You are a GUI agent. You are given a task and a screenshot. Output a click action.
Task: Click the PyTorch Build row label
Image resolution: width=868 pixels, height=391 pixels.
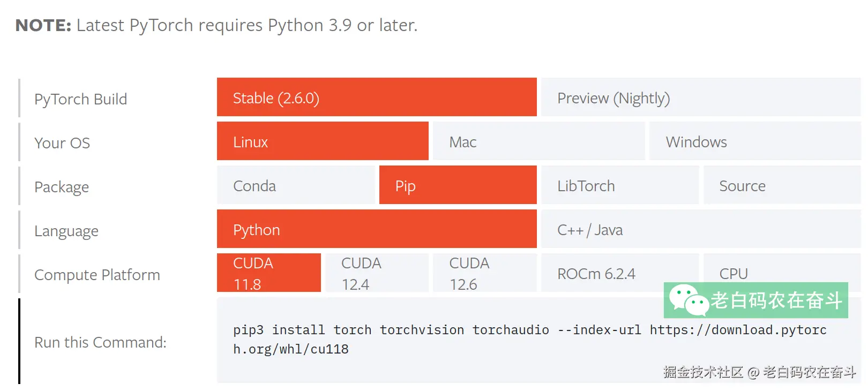pyautogui.click(x=80, y=99)
